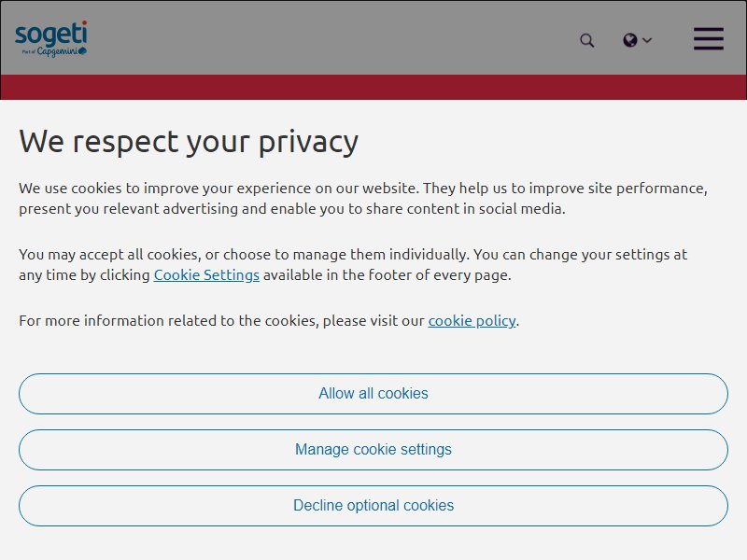Open search with the magnifier icon

[x=587, y=40]
